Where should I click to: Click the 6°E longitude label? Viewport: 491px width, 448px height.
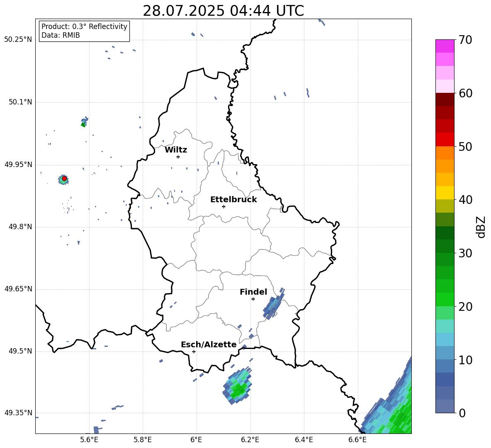pyautogui.click(x=196, y=440)
